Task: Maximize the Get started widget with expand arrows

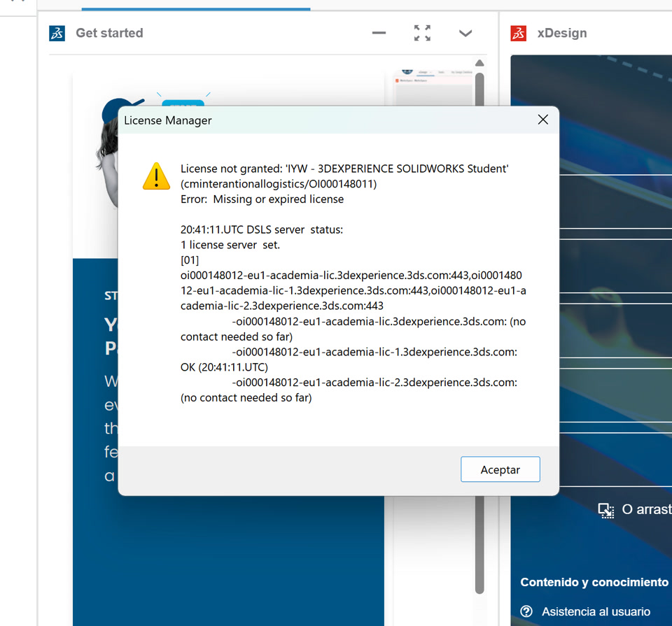Action: point(422,33)
